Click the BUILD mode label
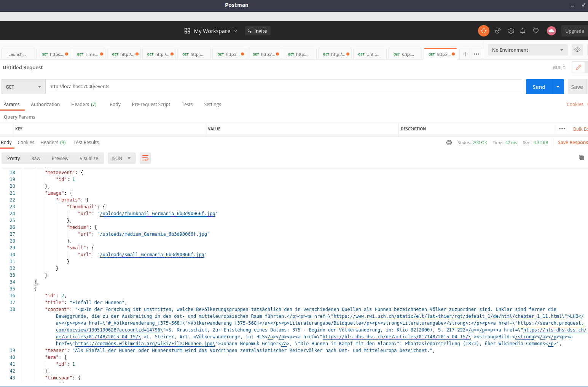Screen dimensions: 588x387 (x=559, y=68)
